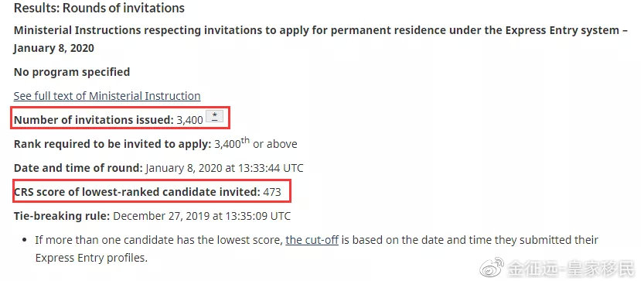Click the 金征远-皇家移民 watermark text
The image size is (644, 281).
[571, 269]
